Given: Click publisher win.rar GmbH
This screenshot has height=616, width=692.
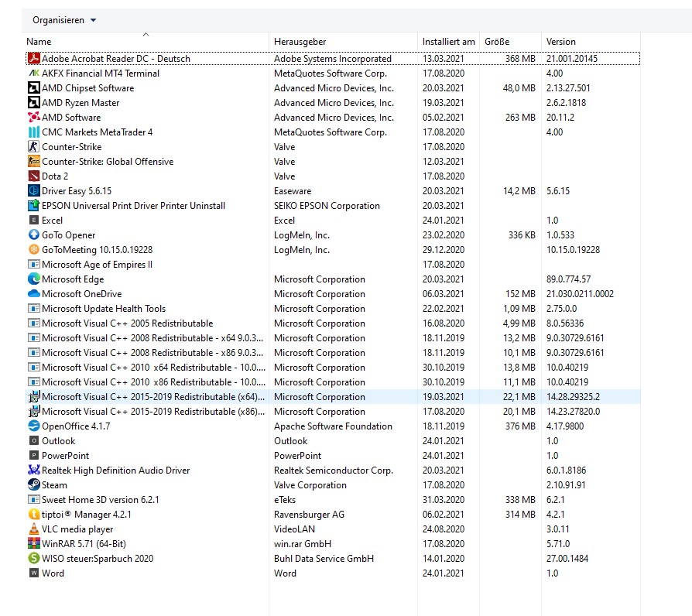Looking at the screenshot, I should point(303,543).
